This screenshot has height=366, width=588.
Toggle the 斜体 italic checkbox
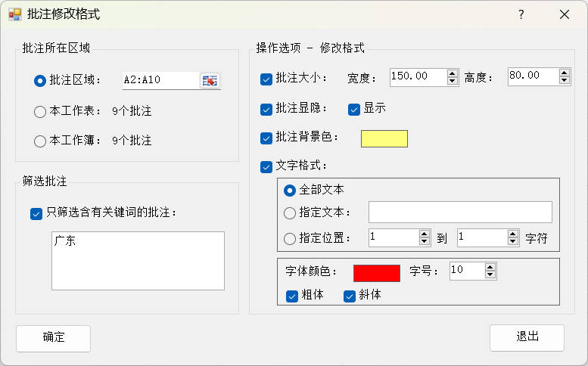(x=350, y=296)
